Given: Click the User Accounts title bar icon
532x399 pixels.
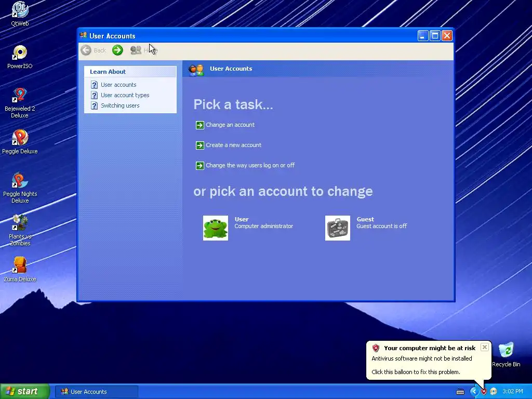Looking at the screenshot, I should click(83, 35).
